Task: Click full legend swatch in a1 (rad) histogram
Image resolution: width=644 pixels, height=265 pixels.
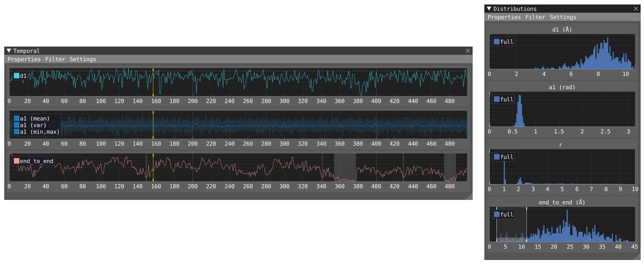Action: click(x=497, y=99)
